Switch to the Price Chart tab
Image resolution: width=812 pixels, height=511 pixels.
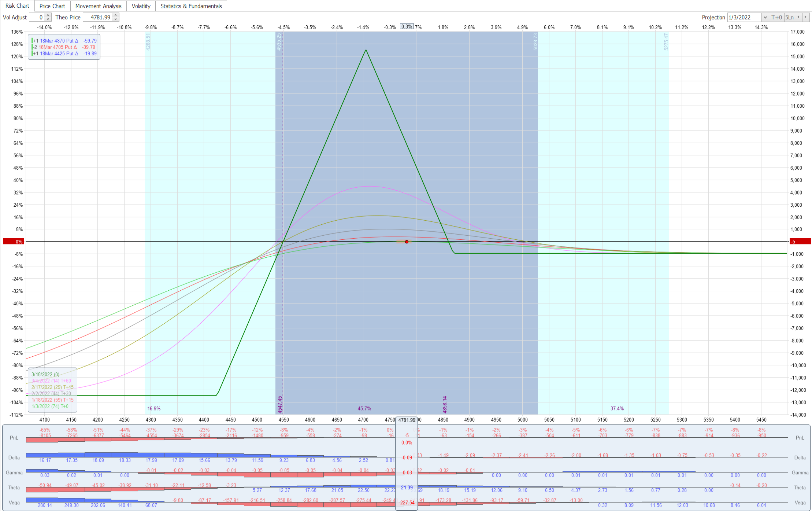(52, 6)
